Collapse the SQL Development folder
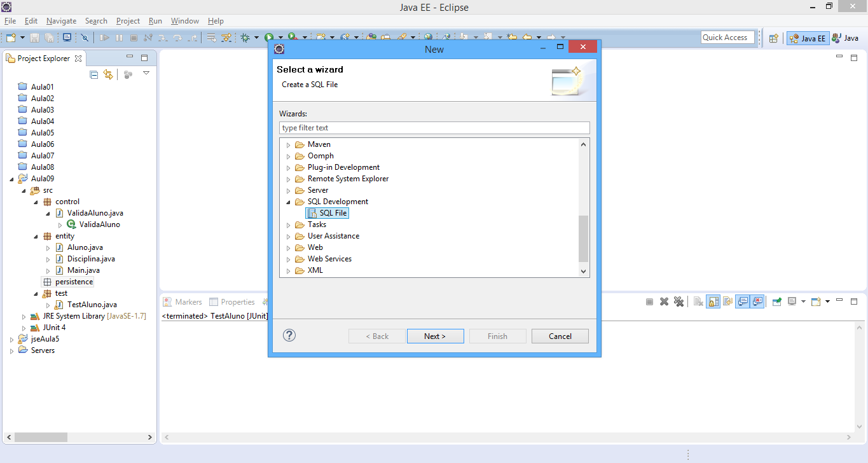The height and width of the screenshot is (463, 868). click(288, 202)
